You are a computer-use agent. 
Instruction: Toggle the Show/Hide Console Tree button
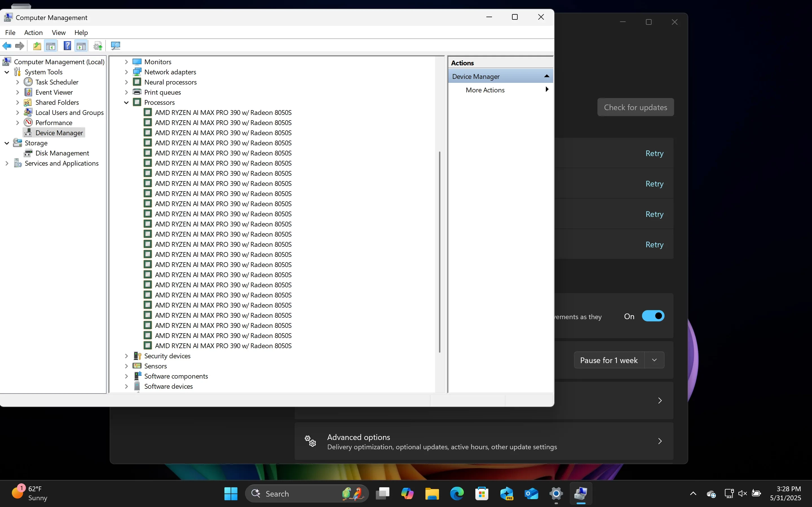tap(51, 46)
